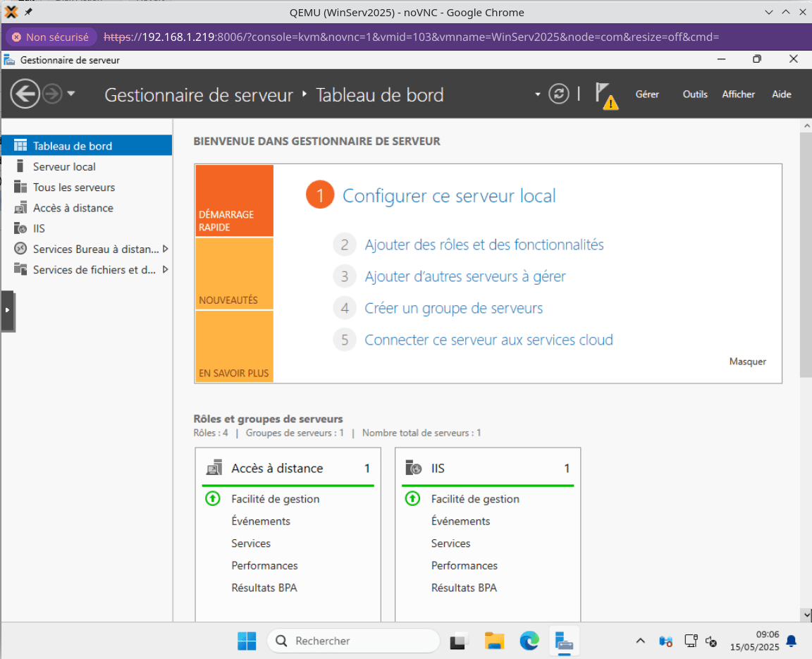The image size is (812, 659).
Task: Select the En savoir plus tile
Action: pyautogui.click(x=234, y=346)
